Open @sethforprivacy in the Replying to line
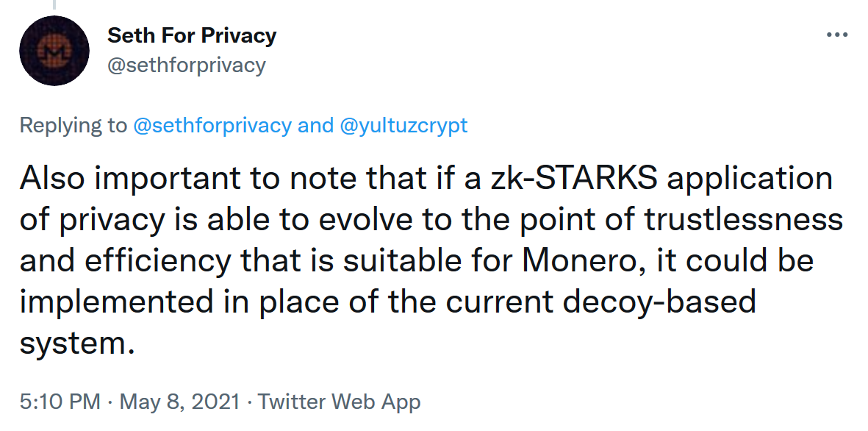Viewport: 868px width, 431px height. click(x=212, y=125)
